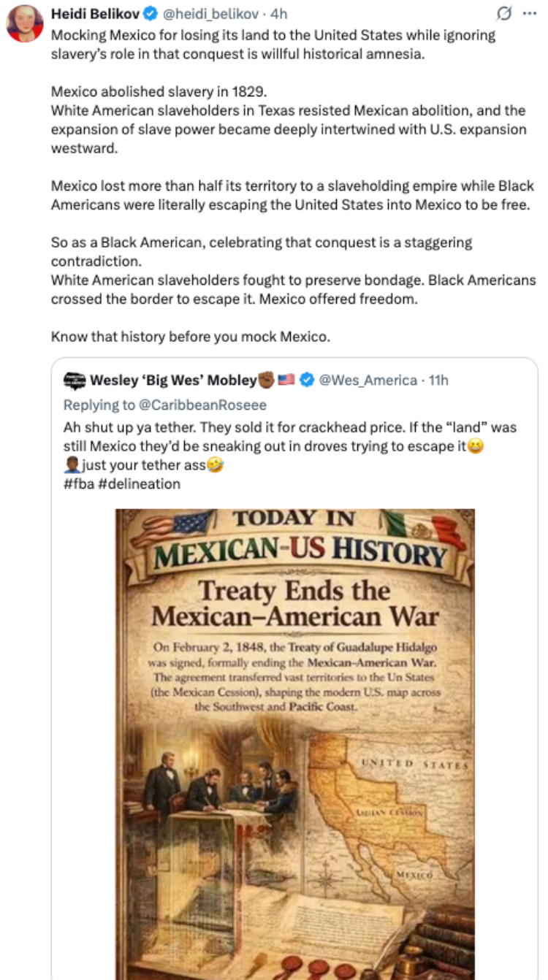Open the Mexican-US History poster image

(295, 744)
